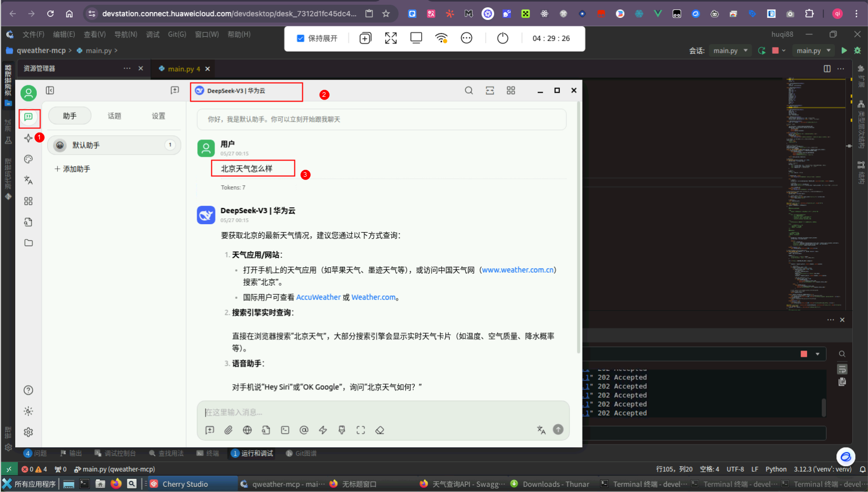Viewport: 868px width, 492px height.
Task: Switch to the 话题 tab
Action: (115, 116)
